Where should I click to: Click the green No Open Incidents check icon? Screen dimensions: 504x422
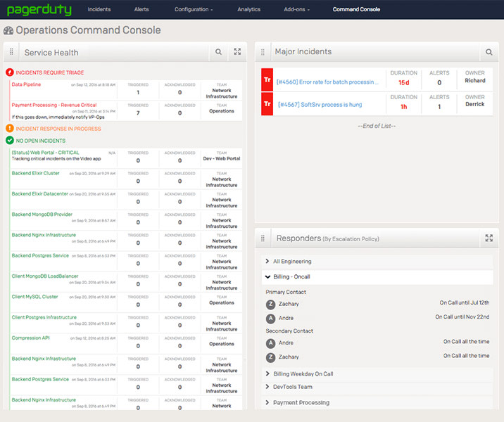tap(10, 141)
